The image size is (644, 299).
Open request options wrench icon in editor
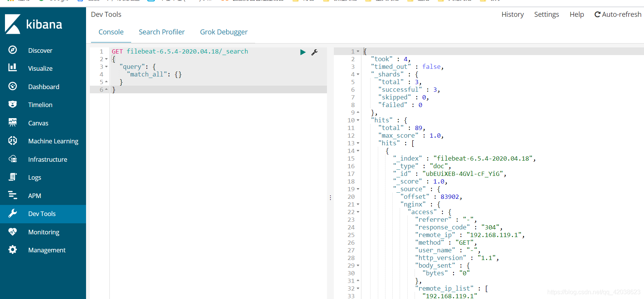click(315, 52)
